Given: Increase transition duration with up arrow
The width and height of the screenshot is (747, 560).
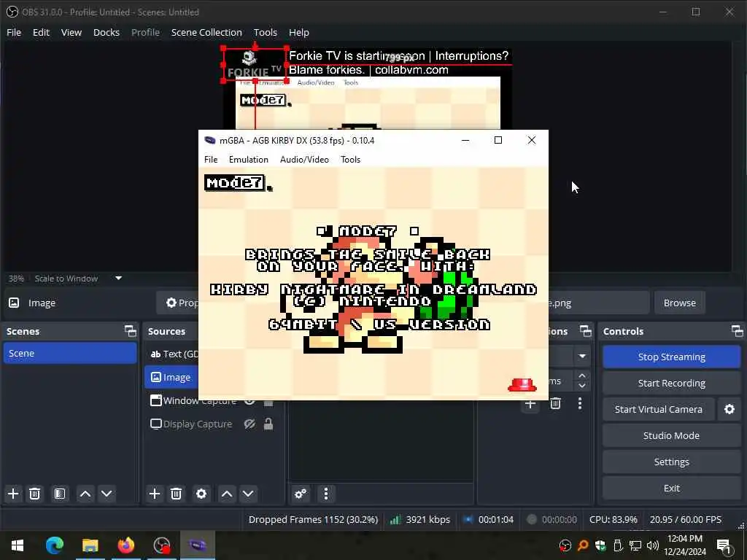Looking at the screenshot, I should 582,376.
